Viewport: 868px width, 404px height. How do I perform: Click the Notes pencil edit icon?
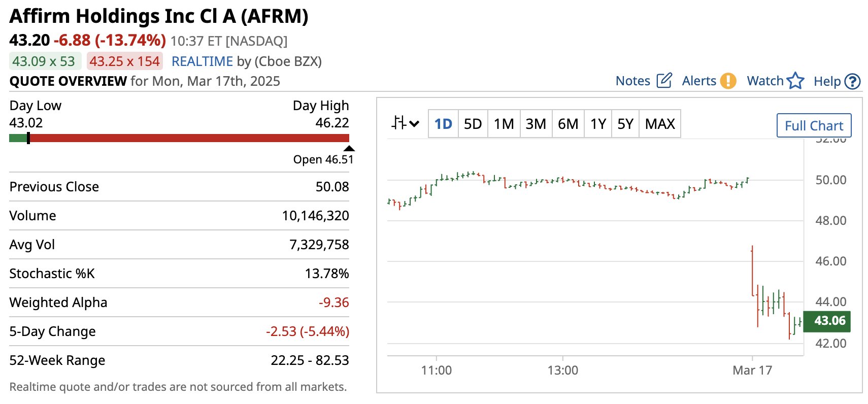point(664,81)
